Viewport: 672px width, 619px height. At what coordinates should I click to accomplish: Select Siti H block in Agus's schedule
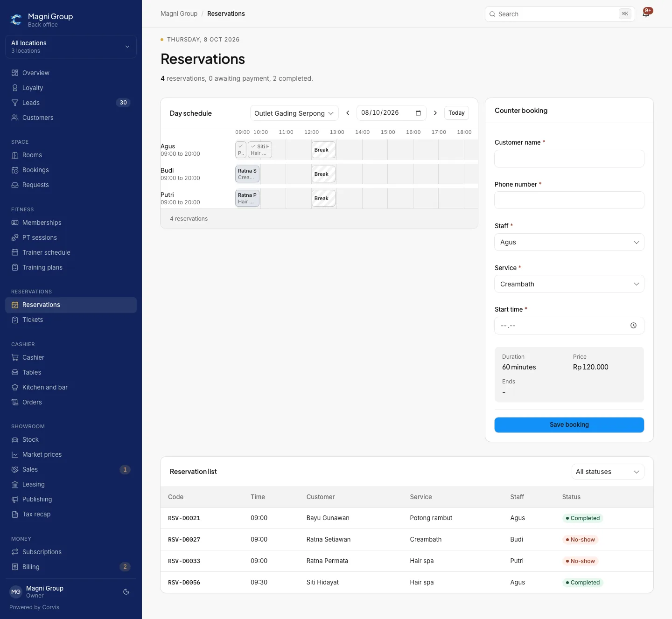260,150
